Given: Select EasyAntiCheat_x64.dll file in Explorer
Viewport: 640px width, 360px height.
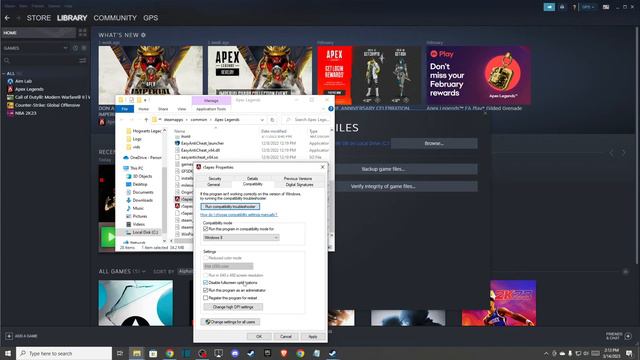Looking at the screenshot, I should [200, 150].
